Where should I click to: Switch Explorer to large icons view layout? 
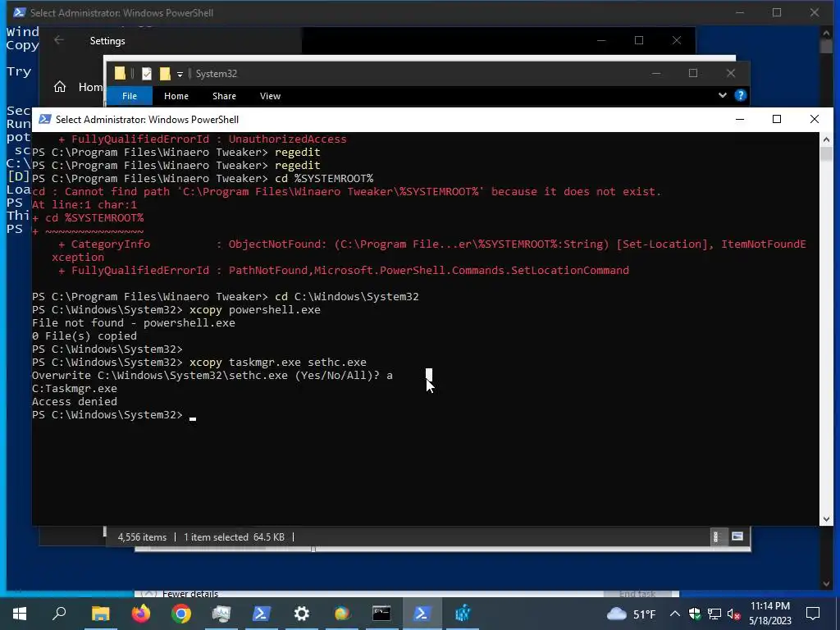(737, 536)
